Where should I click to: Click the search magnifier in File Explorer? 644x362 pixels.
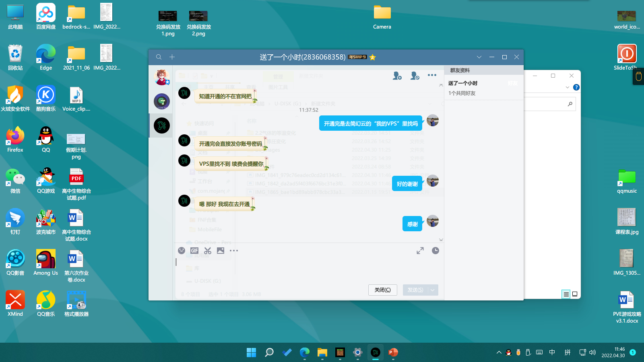point(570,104)
